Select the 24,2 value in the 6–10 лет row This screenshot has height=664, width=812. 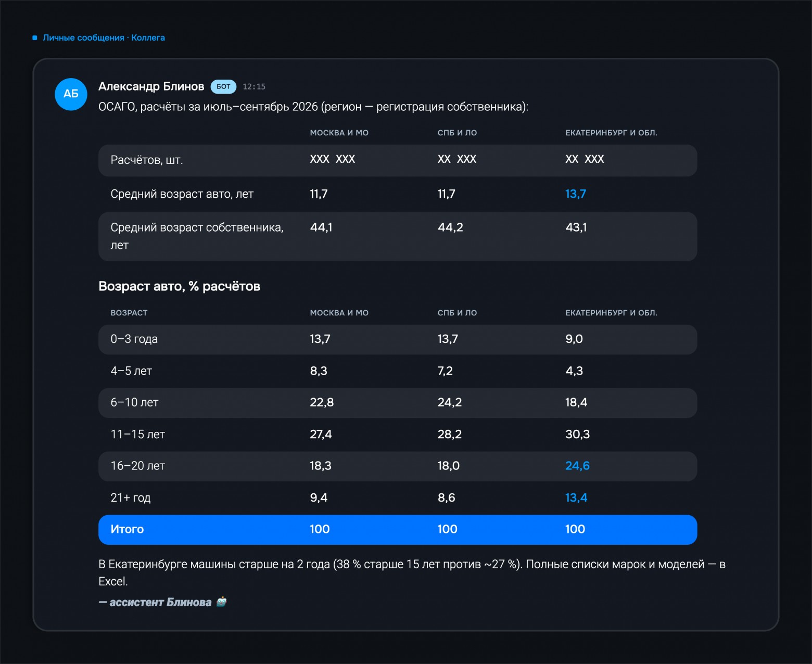tap(450, 403)
